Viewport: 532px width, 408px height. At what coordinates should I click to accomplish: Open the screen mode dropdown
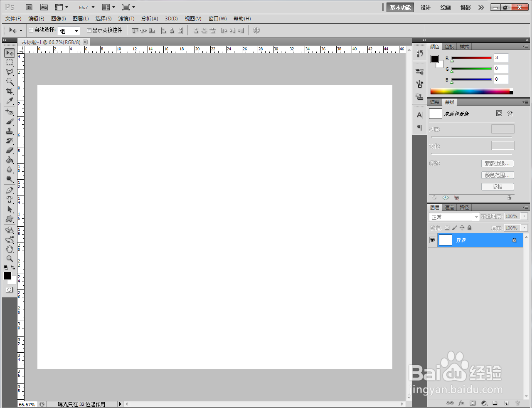129,7
